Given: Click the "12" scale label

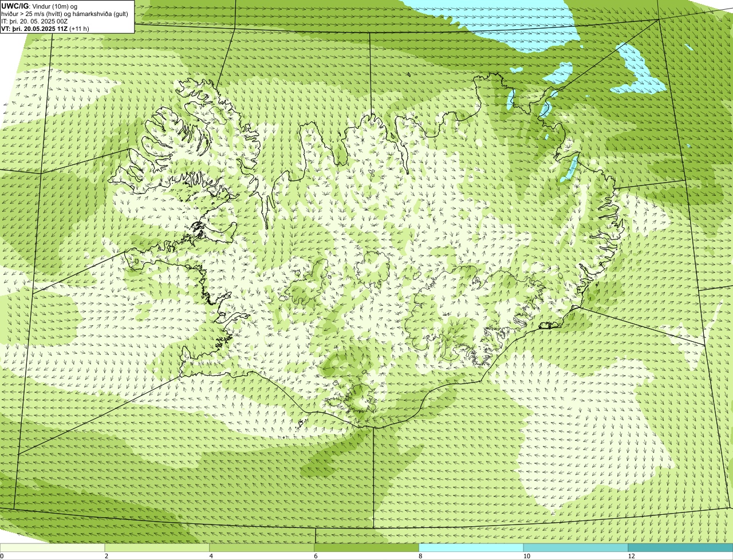Looking at the screenshot, I should pyautogui.click(x=631, y=556).
